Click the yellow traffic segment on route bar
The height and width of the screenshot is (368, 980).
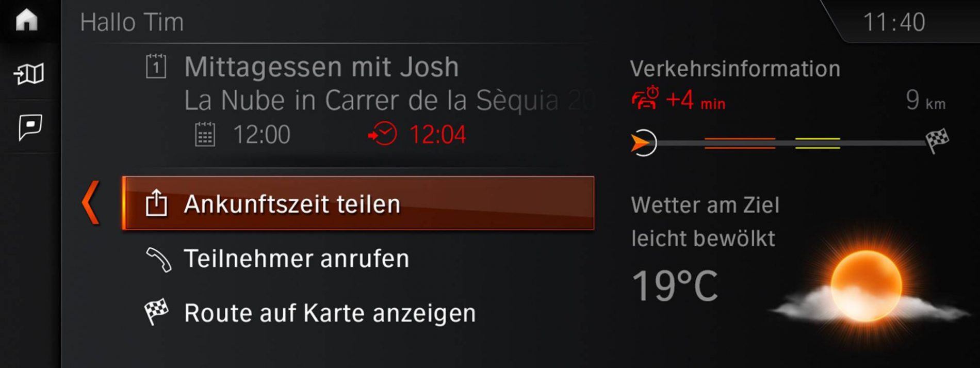click(x=818, y=143)
